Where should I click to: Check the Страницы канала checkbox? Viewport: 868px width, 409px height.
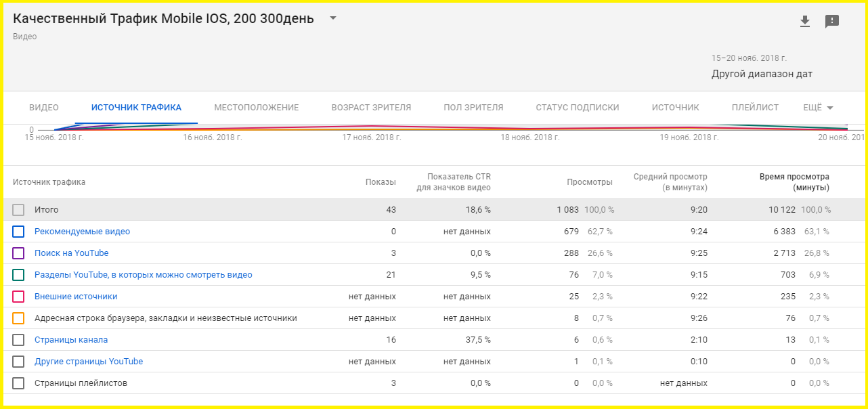[x=18, y=340]
